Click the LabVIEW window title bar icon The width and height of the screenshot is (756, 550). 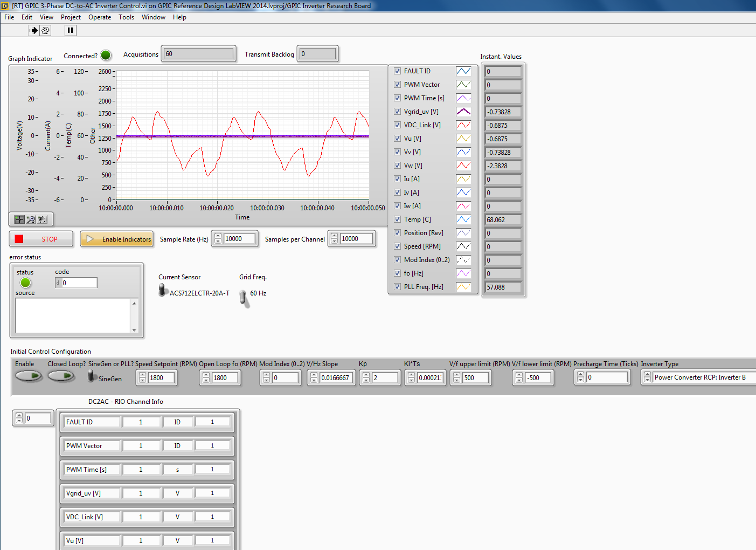click(x=5, y=6)
